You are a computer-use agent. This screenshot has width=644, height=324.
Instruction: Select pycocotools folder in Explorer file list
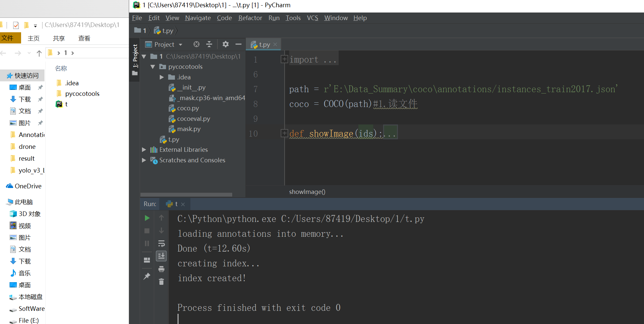(x=78, y=94)
